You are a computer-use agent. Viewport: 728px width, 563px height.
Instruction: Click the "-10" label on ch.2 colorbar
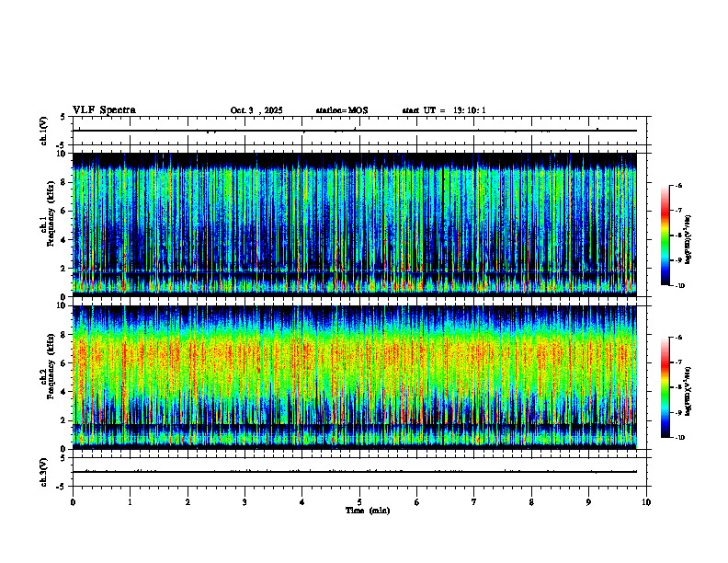tap(679, 438)
